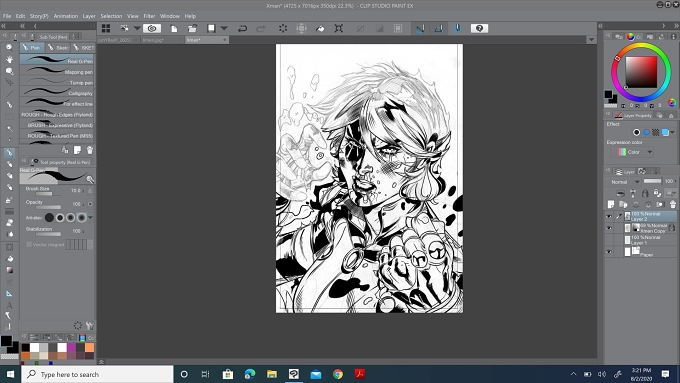Choose the Calligraphy sub tool
This screenshot has height=383, width=680.
[57, 93]
